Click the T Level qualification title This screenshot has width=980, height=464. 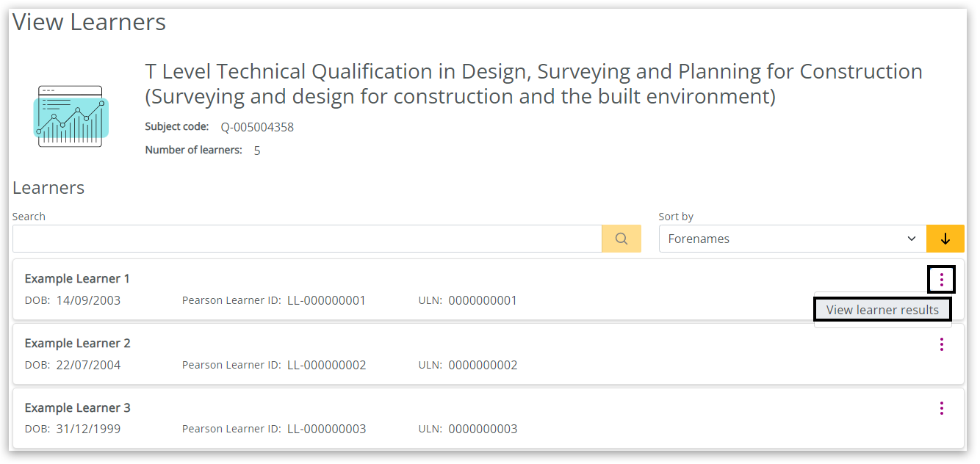coord(533,84)
